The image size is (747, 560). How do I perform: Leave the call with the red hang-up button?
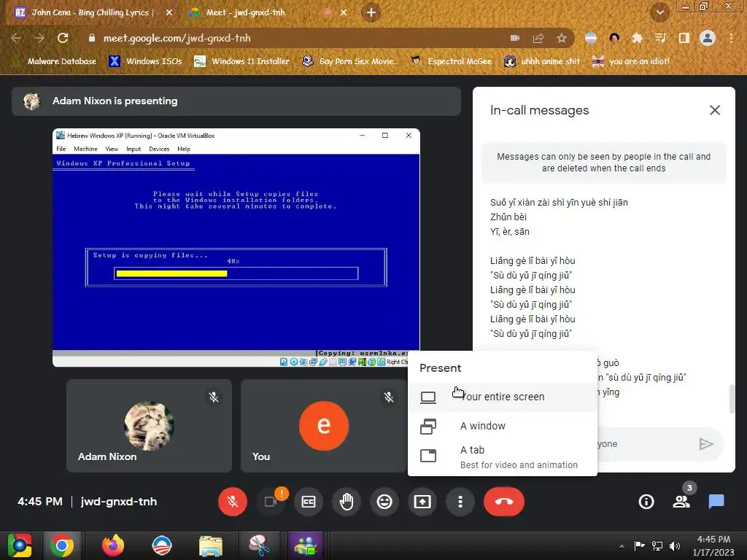pos(504,502)
